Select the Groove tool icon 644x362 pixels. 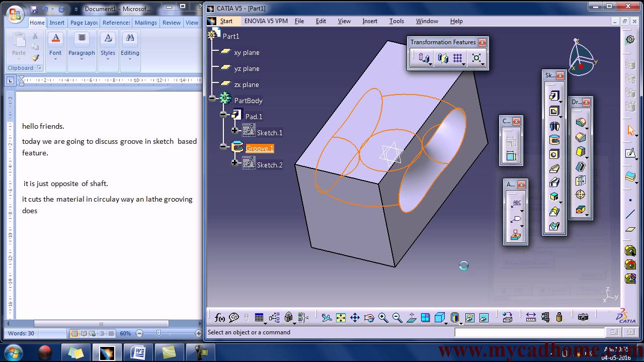[554, 140]
